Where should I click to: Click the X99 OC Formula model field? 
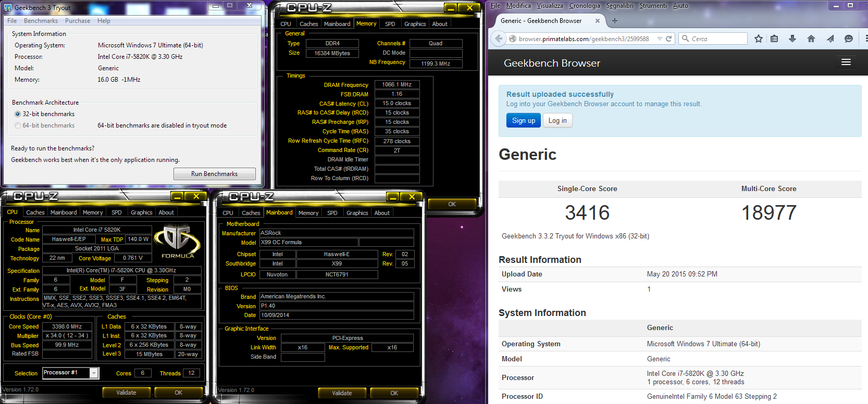(x=309, y=243)
